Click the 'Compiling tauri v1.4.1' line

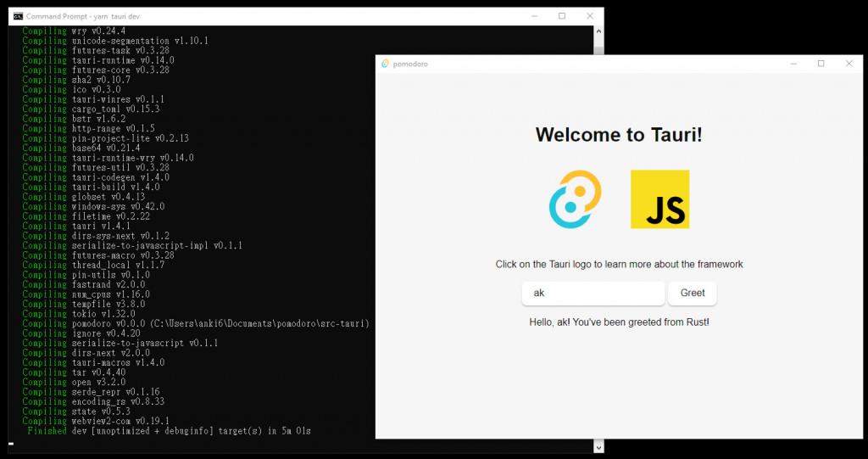76,227
